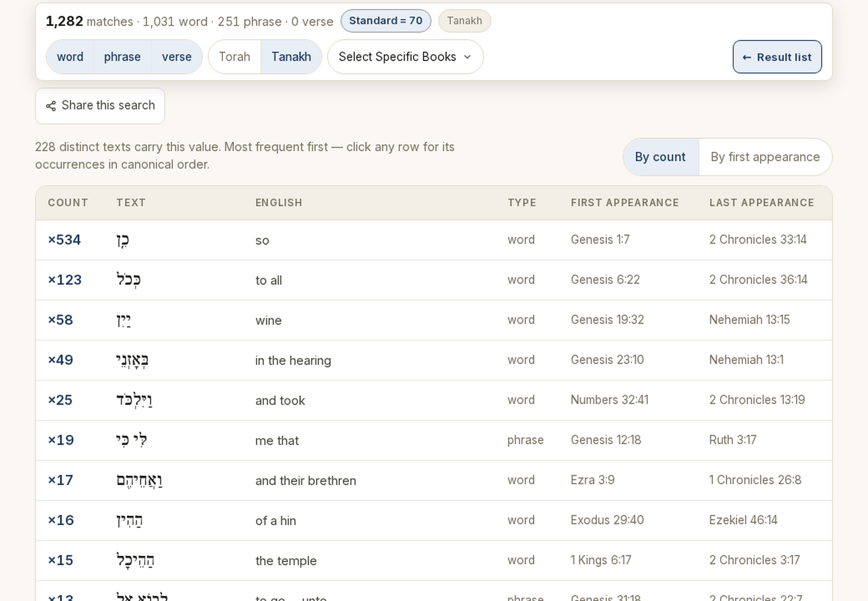Viewport: 868px width, 601px height.
Task: Select the ×25 'and took' row
Action: tap(434, 400)
